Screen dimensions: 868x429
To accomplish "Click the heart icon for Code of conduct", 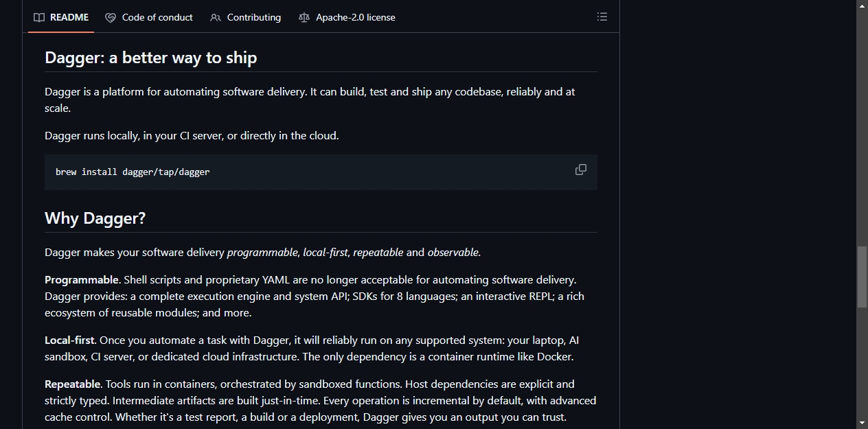I will [110, 17].
